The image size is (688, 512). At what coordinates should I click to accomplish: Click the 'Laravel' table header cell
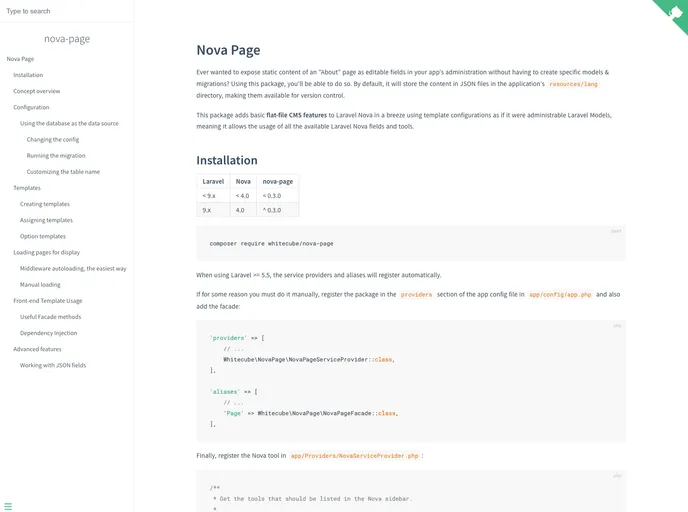(213, 181)
